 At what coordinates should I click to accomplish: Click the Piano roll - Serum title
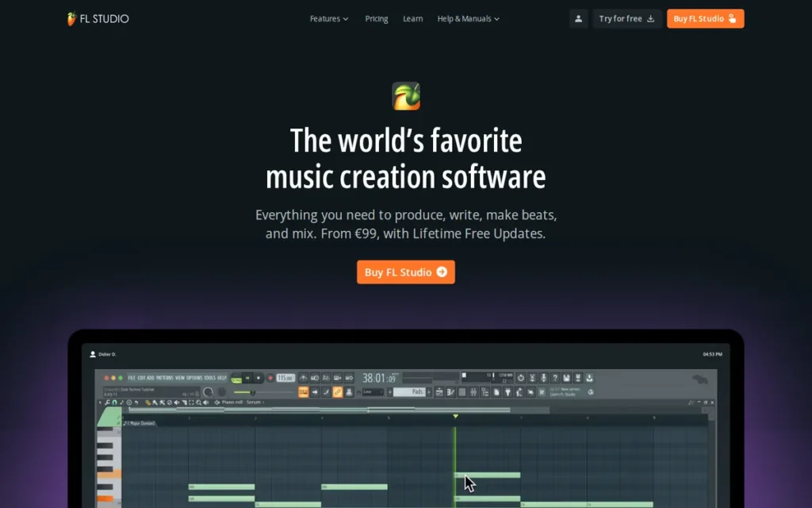coord(241,402)
